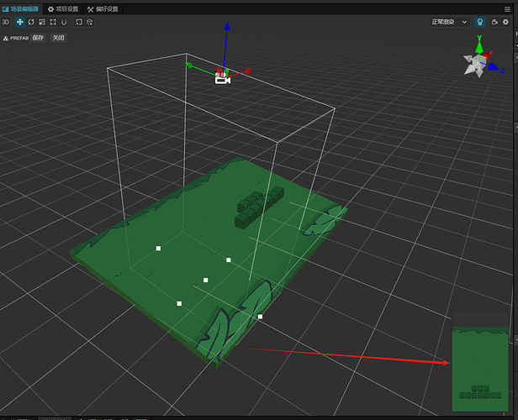Grab the blue upward move arrow

(227, 26)
